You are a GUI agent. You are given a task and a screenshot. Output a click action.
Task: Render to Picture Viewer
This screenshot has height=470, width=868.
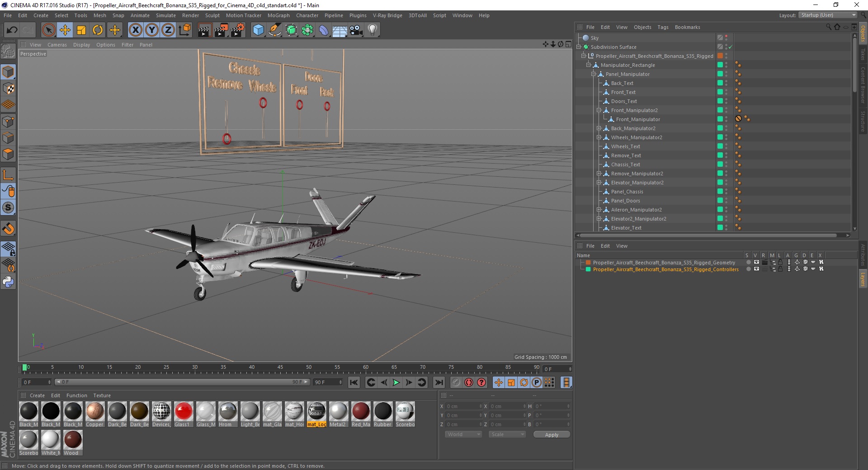221,30
